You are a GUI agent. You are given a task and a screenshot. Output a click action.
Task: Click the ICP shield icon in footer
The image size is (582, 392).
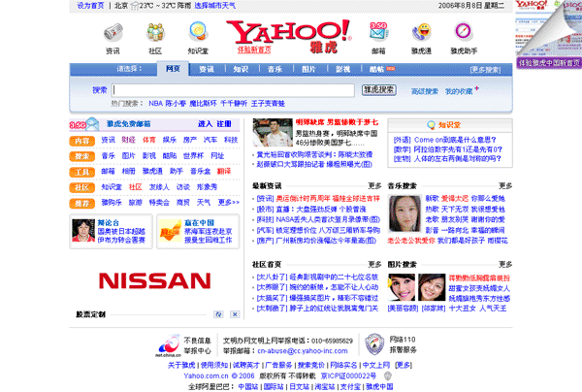(x=387, y=376)
